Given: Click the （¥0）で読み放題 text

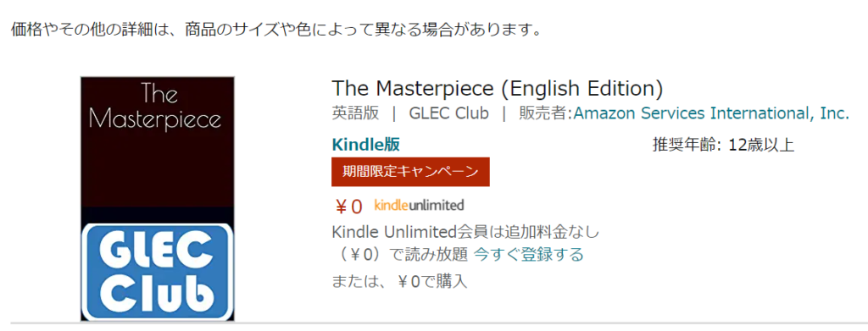Looking at the screenshot, I should click(401, 255).
